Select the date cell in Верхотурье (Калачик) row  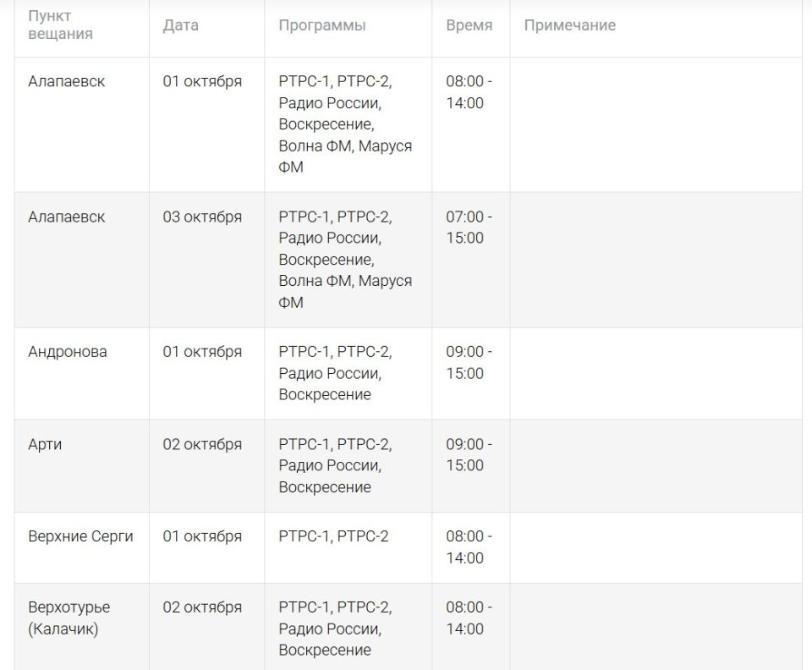(x=202, y=607)
